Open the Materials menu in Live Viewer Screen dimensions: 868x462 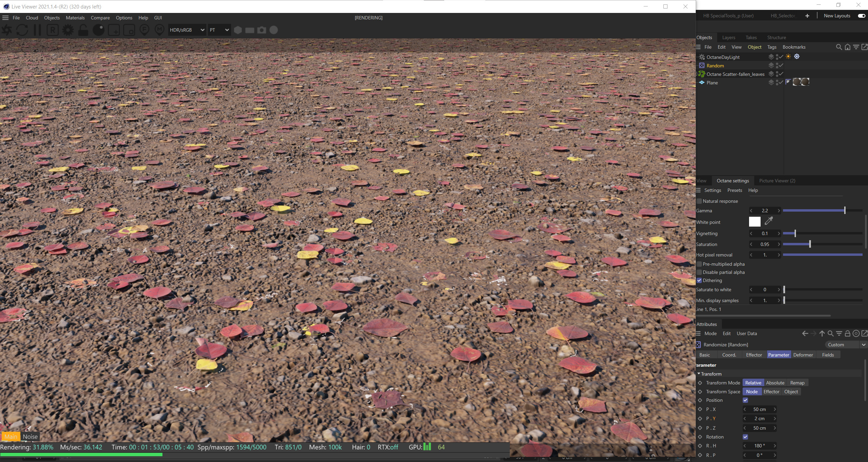coord(75,18)
